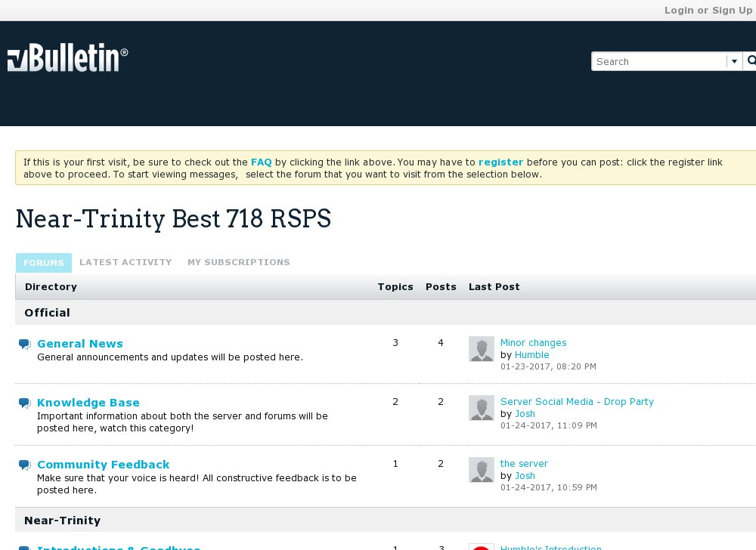
Task: Click the Knowledge Base forum icon
Action: (23, 403)
